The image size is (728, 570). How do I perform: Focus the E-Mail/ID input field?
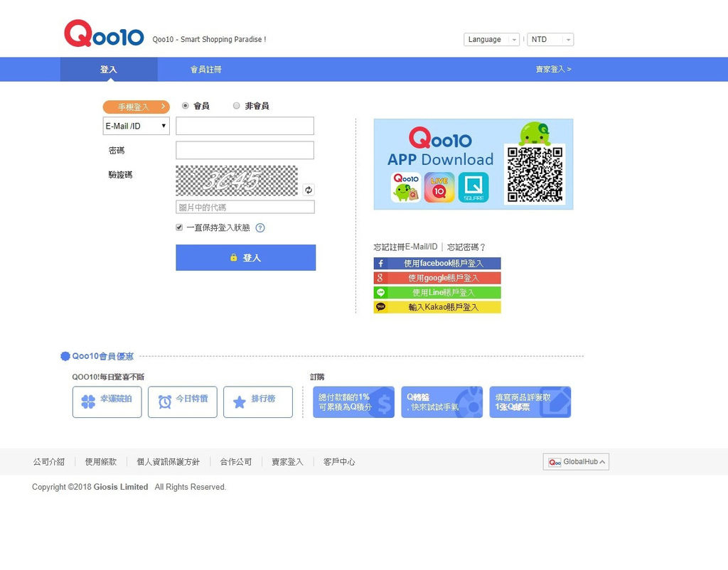(245, 126)
